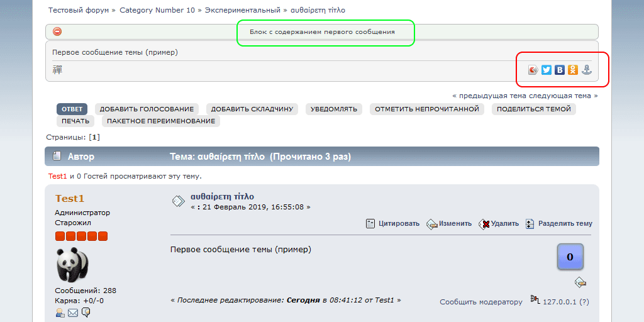Click the red sound-tag share icon

click(x=533, y=70)
